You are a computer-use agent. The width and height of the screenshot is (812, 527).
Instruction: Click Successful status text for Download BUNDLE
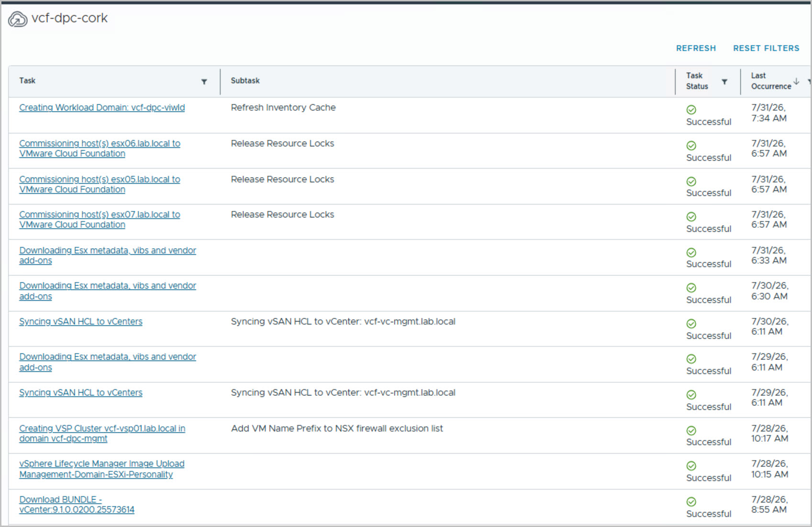tap(709, 514)
